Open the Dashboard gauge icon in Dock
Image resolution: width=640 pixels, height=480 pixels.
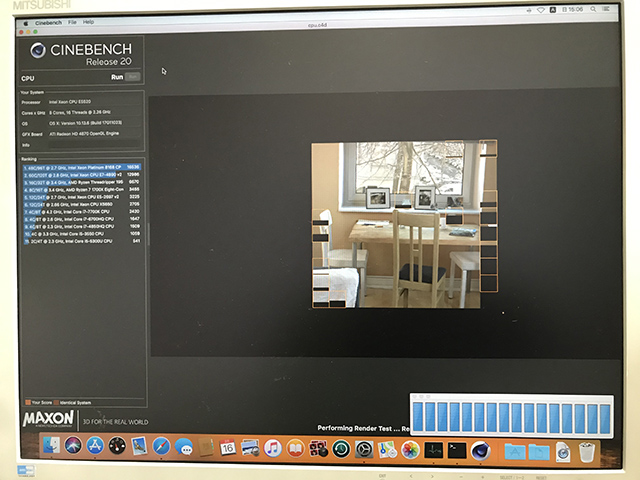(x=117, y=446)
